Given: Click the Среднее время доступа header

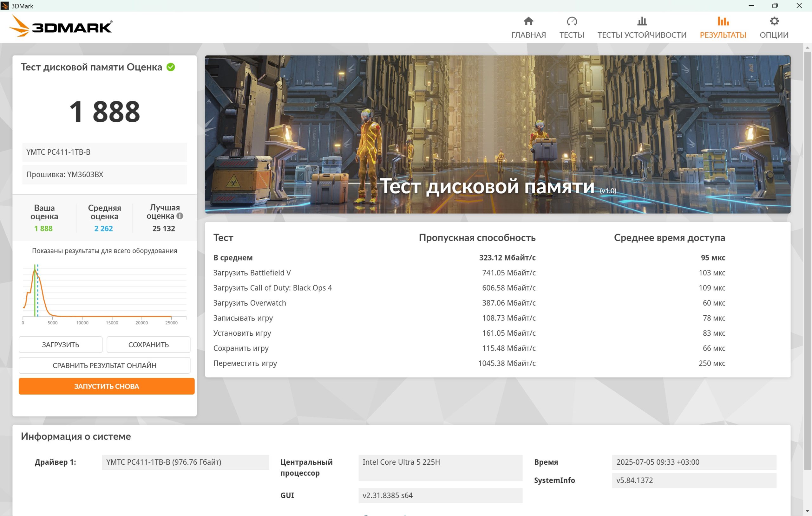Looking at the screenshot, I should coord(669,238).
